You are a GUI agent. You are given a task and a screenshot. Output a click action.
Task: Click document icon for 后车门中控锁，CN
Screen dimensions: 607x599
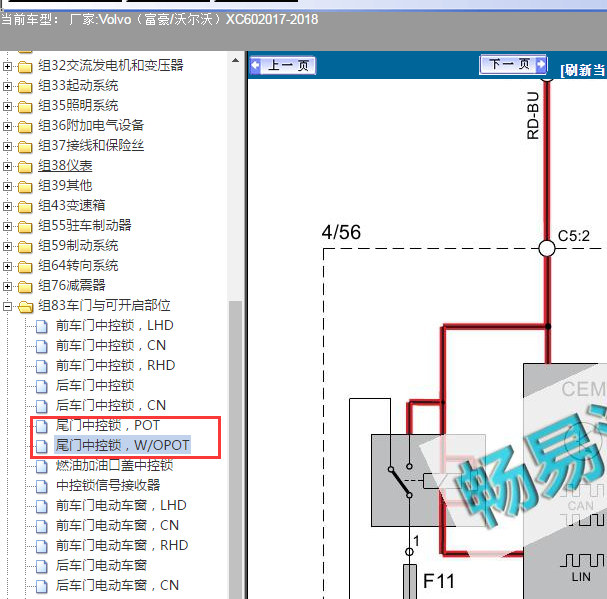coord(42,406)
